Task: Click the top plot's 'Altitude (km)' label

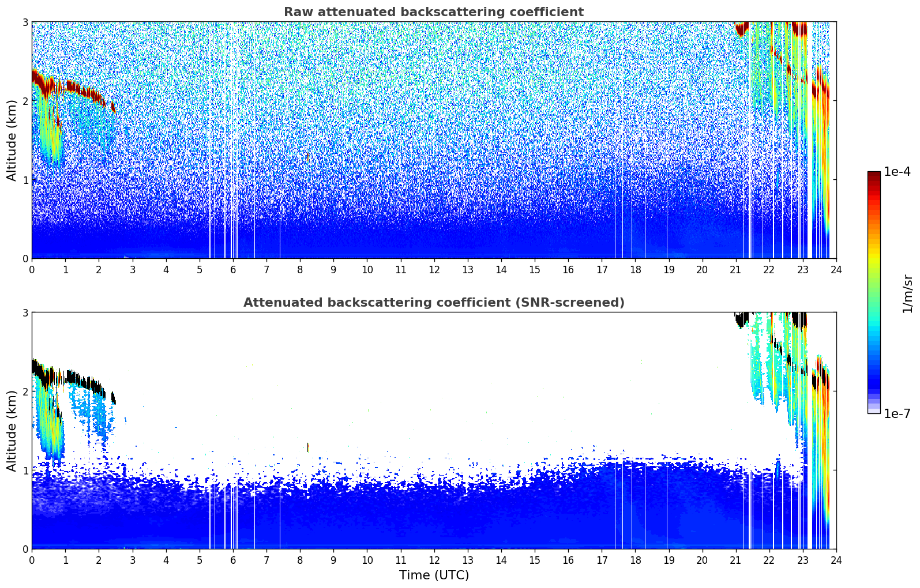Action: click(x=12, y=140)
